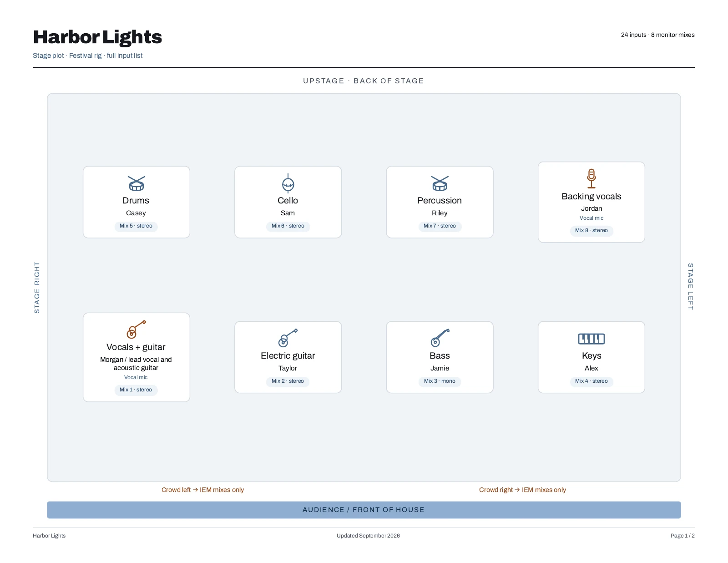Click 'Crowd right → IEM mixes only' note
The height and width of the screenshot is (563, 728).
point(522,490)
